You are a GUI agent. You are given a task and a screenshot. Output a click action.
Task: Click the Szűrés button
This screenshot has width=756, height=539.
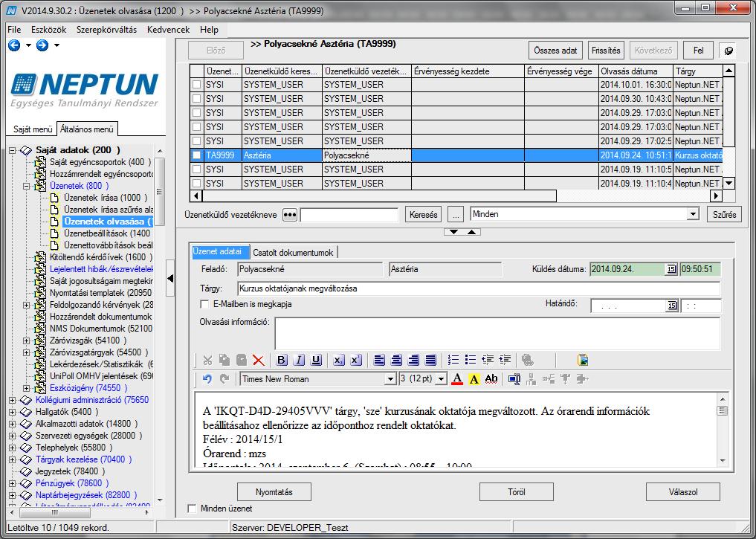724,215
